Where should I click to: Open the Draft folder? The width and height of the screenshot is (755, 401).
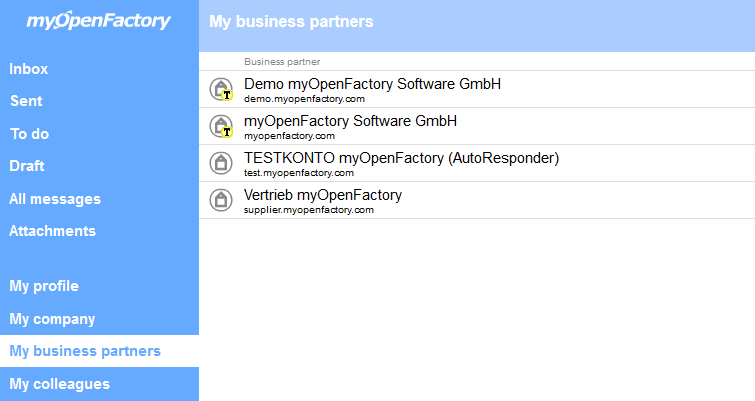tap(27, 166)
